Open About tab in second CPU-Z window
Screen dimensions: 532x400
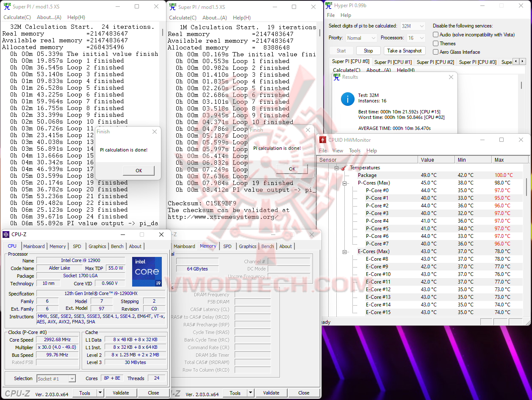point(285,246)
